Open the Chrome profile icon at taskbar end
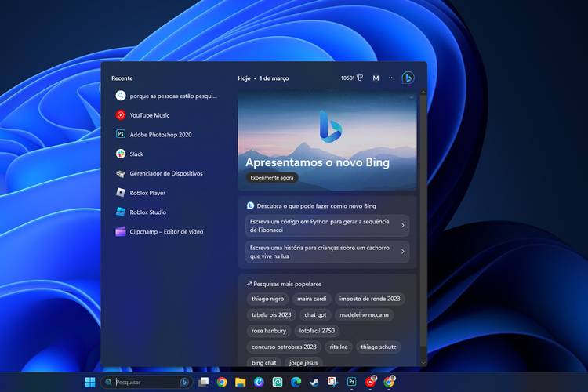This screenshot has width=588, height=392. (x=389, y=382)
